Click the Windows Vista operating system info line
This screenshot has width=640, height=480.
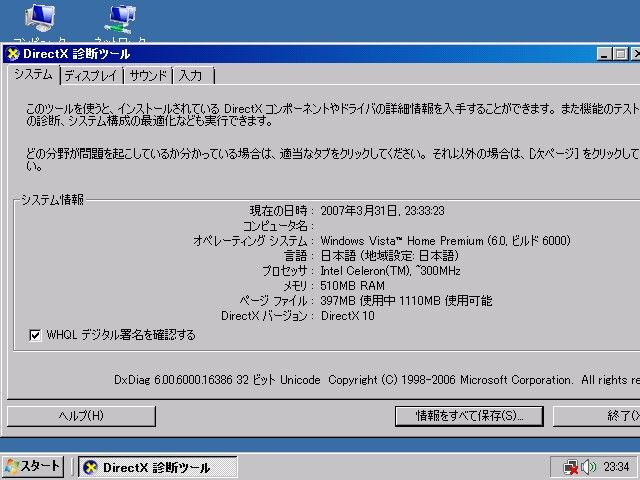tap(445, 241)
